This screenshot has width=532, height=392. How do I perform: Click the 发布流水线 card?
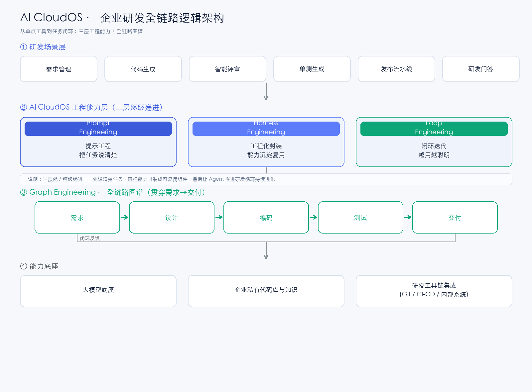(x=396, y=69)
